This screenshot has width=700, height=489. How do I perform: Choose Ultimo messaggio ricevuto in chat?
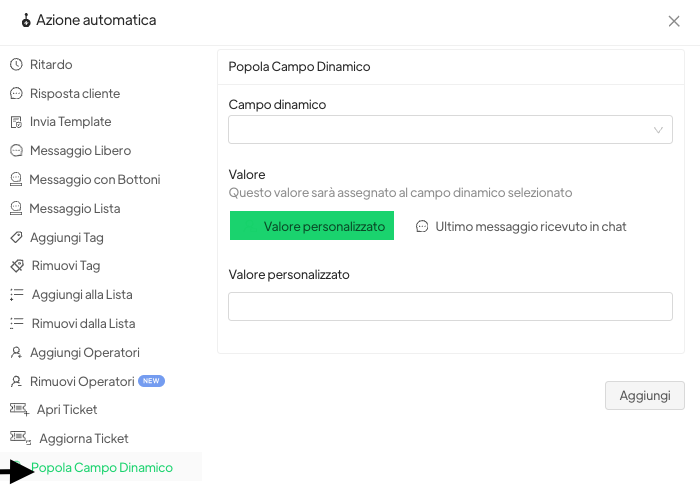521,227
